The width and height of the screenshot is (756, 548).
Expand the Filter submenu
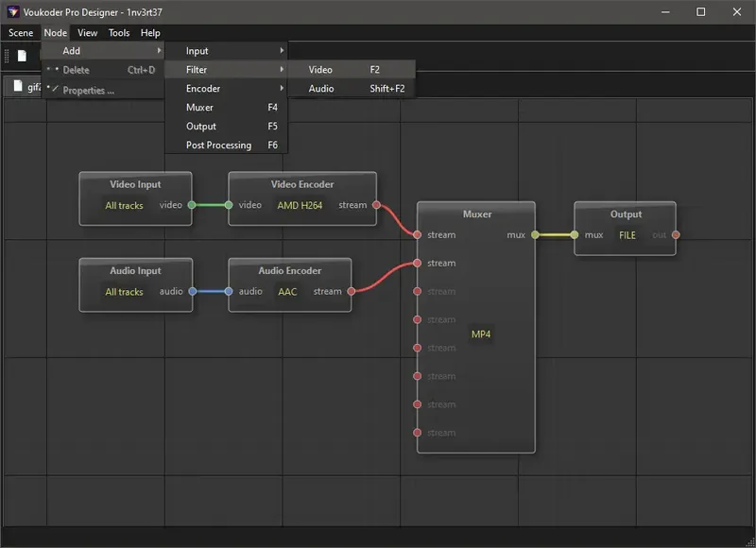point(227,69)
